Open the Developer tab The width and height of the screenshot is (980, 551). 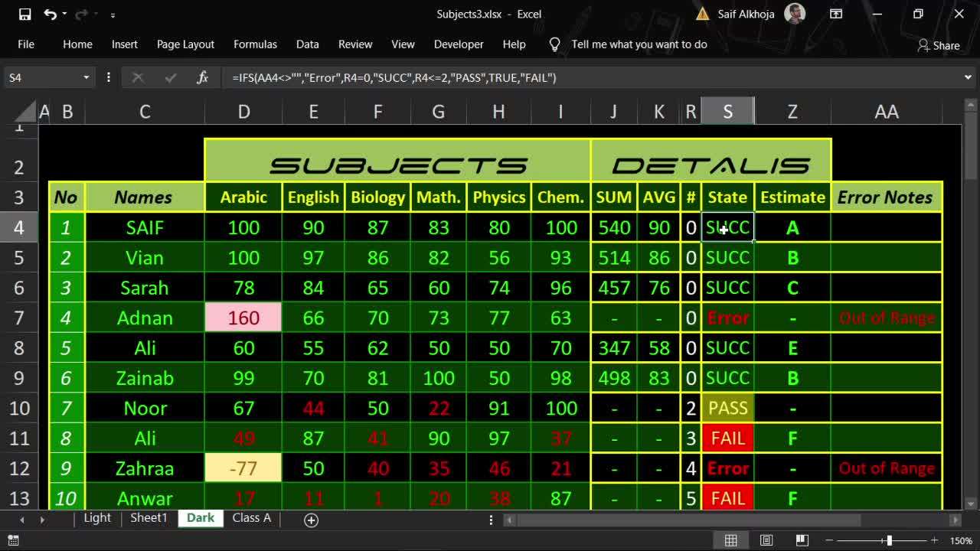459,44
